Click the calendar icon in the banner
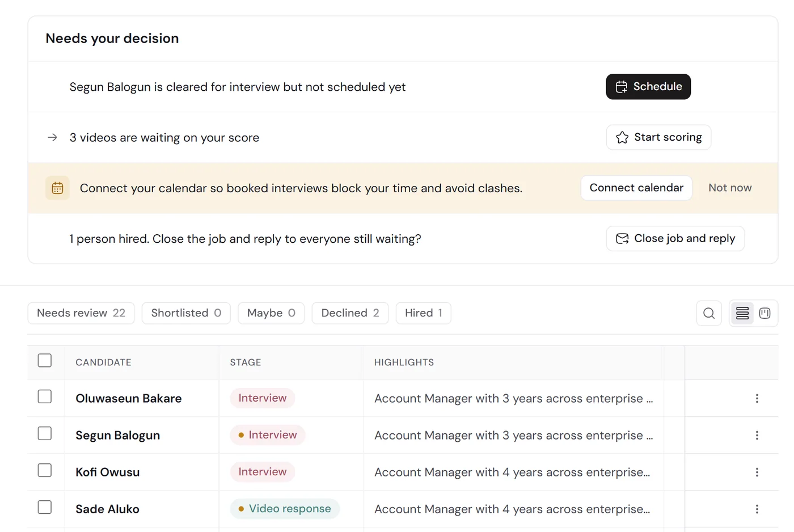Viewport: 794px width, 532px height. point(57,188)
